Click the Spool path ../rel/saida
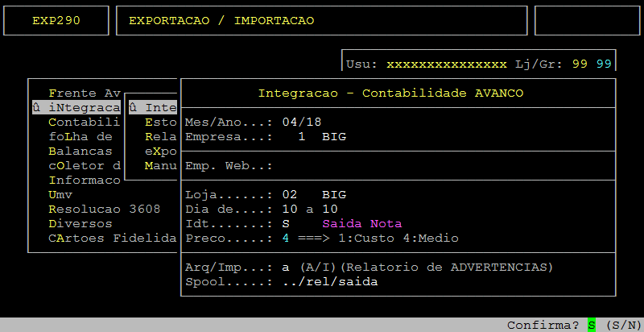Viewport: 644px width, 332px height. pos(330,282)
